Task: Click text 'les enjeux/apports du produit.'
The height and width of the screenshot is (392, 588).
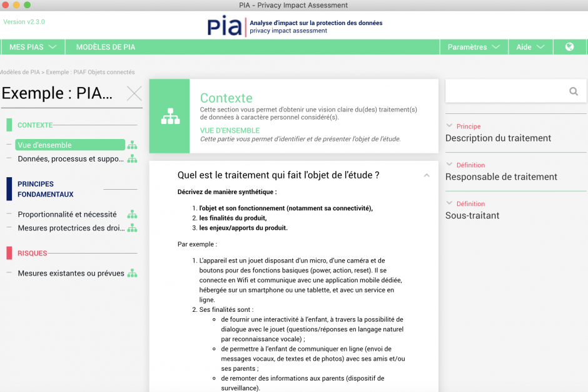Action: pyautogui.click(x=243, y=228)
